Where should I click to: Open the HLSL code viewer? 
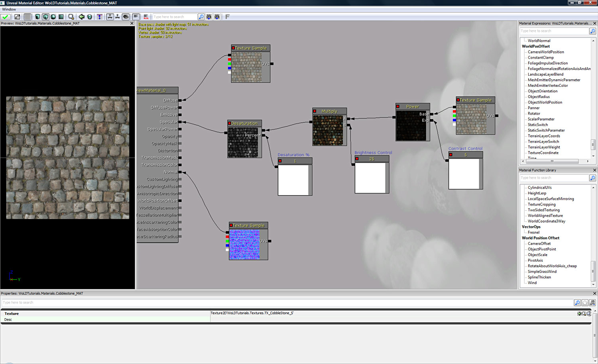[x=146, y=17]
